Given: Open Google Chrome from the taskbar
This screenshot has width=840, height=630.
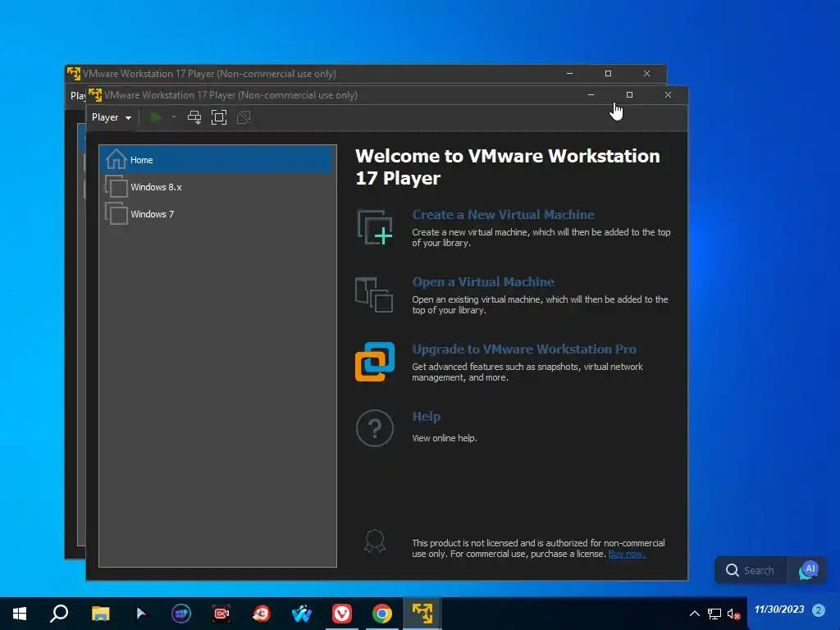Looking at the screenshot, I should (x=382, y=614).
